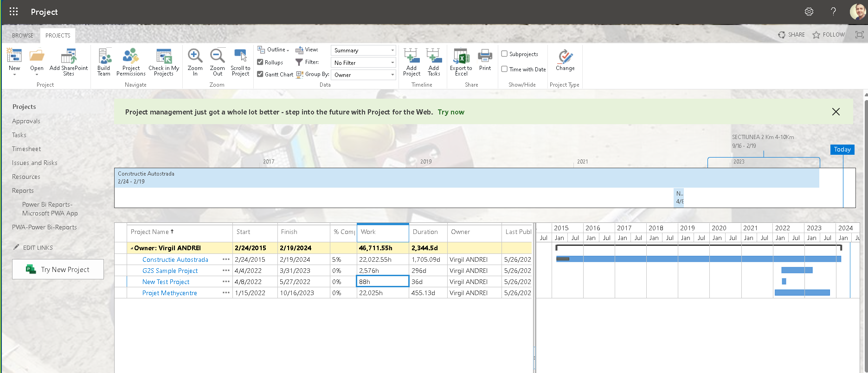Click the Zoom Out magnifier
Image resolution: width=868 pixels, height=373 pixels.
point(217,57)
